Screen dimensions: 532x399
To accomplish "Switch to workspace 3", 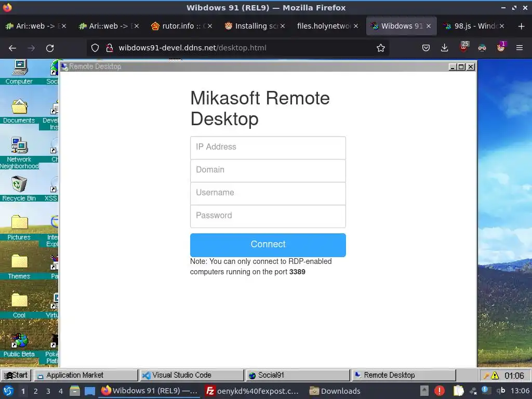I will 48,391.
